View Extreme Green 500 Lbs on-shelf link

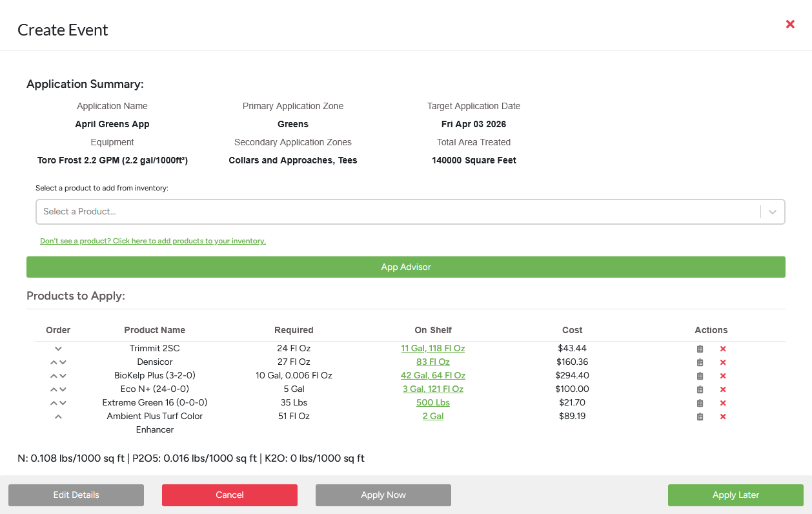(432, 403)
